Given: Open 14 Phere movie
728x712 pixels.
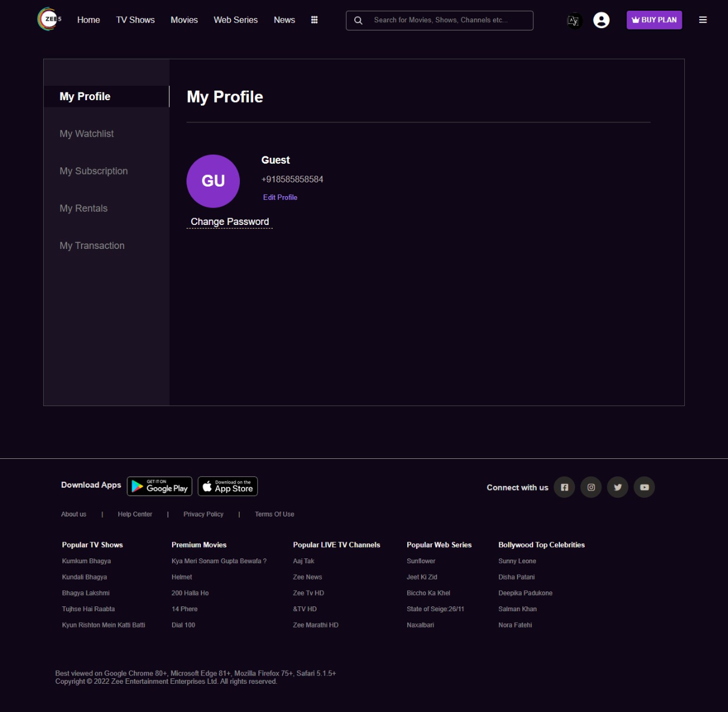Looking at the screenshot, I should pos(185,609).
